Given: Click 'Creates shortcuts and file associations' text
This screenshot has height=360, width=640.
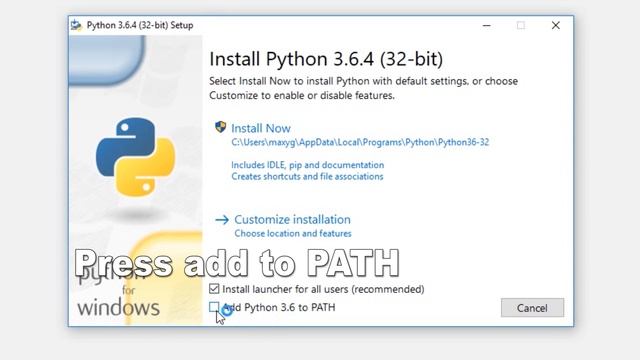Looking at the screenshot, I should click(307, 176).
